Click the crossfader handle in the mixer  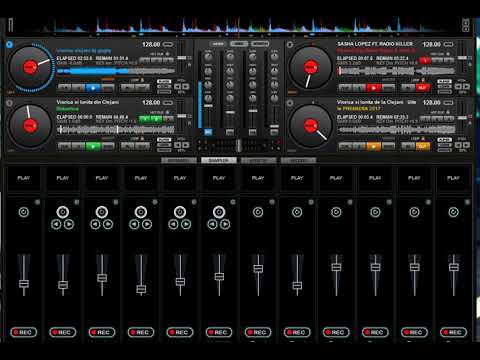(239, 145)
